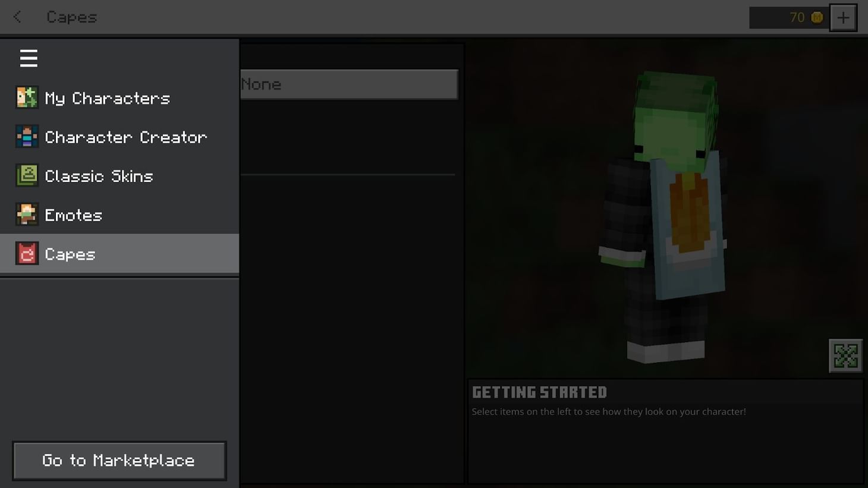
Task: Go to Marketplace
Action: (118, 460)
